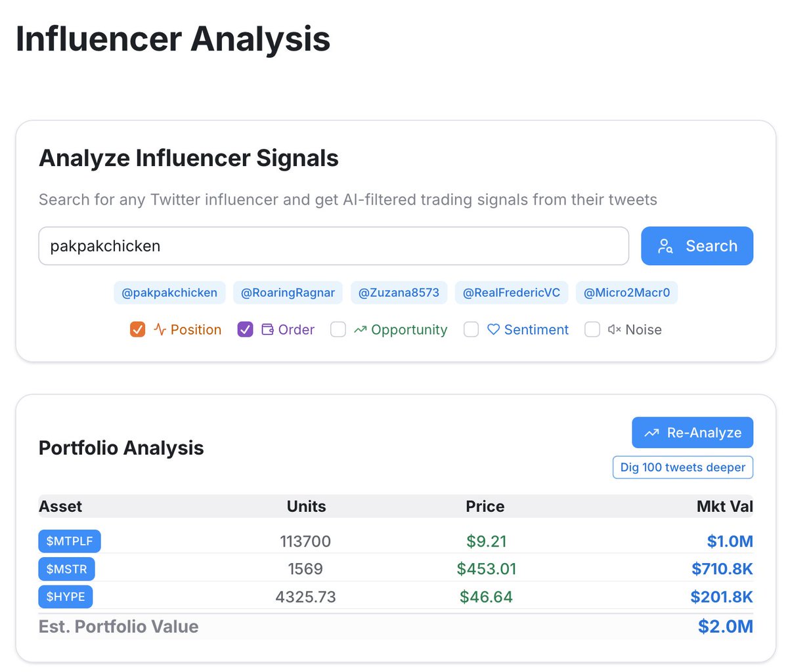Click the Portfolio Analysis heading
The height and width of the screenshot is (672, 788).
point(121,448)
